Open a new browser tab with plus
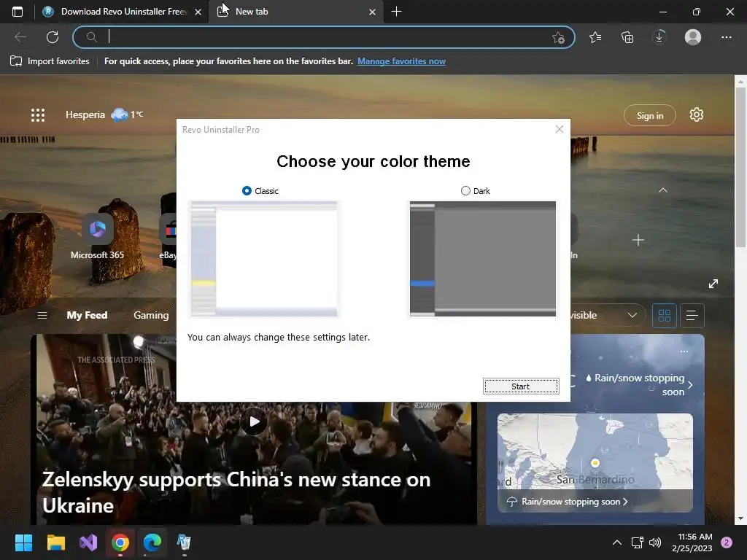747x560 pixels. (396, 12)
